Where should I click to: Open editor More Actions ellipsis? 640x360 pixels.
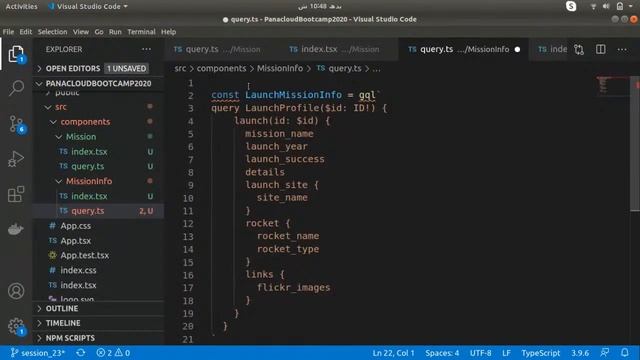click(x=622, y=49)
